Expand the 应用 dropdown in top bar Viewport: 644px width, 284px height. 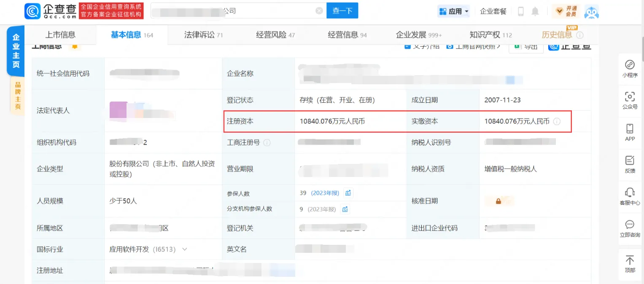[x=454, y=11]
